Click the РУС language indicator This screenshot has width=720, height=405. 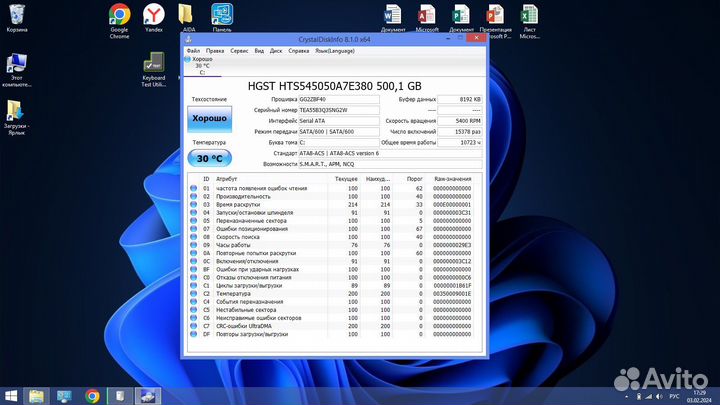pos(674,396)
